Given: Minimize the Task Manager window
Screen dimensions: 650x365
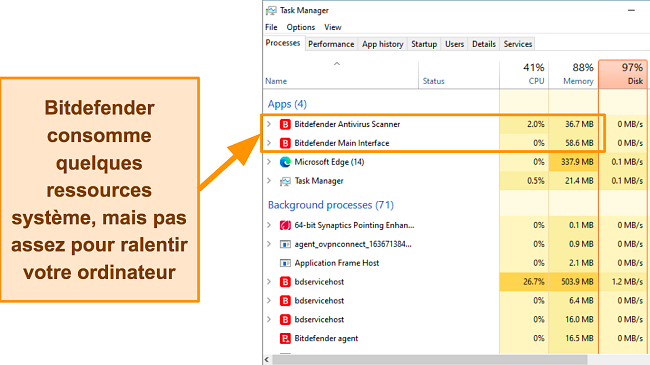Looking at the screenshot, I should pos(631,10).
